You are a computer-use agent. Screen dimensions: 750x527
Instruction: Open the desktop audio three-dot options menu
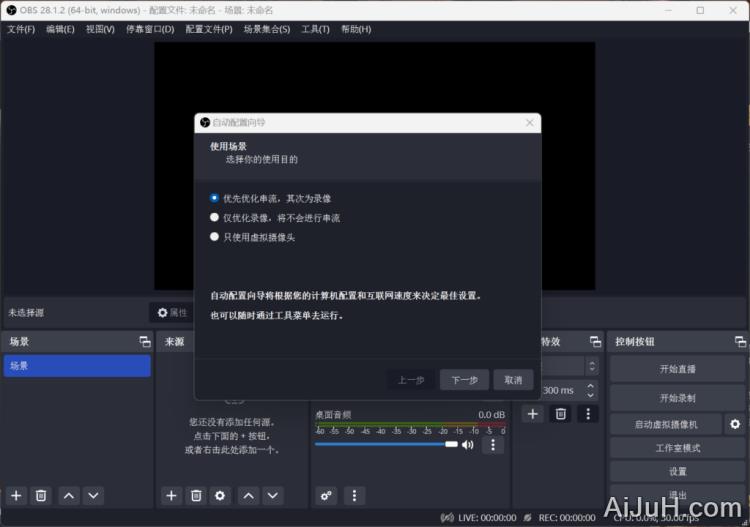[x=492, y=444]
